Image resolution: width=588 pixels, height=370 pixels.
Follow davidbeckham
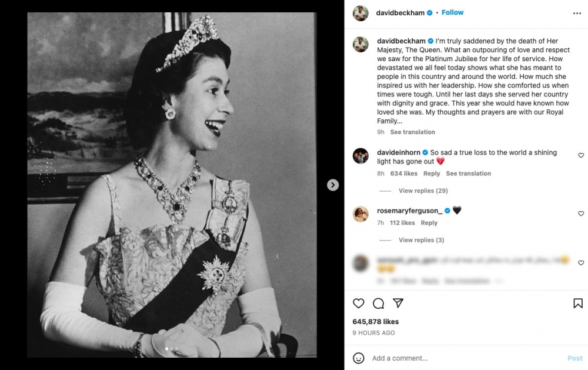[x=452, y=12]
